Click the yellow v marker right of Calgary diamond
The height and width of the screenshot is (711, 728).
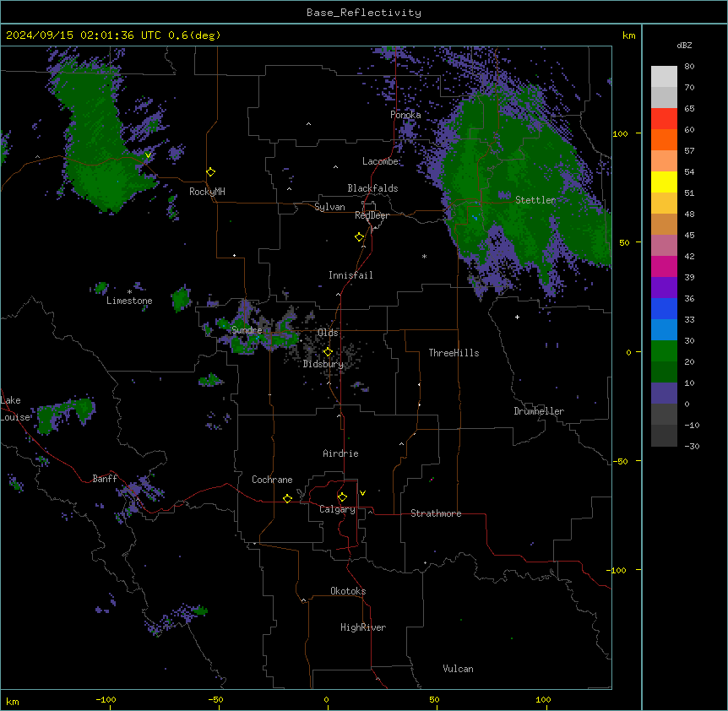[x=362, y=493]
